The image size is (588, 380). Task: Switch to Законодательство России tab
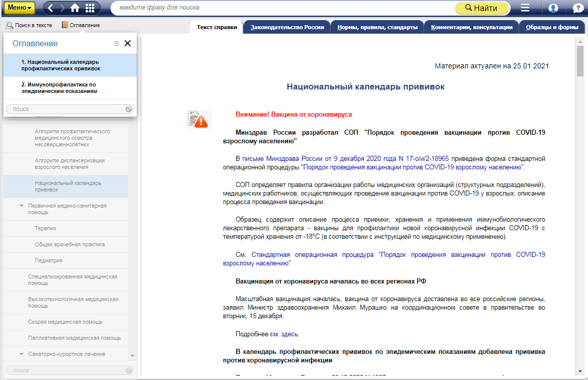pyautogui.click(x=287, y=27)
